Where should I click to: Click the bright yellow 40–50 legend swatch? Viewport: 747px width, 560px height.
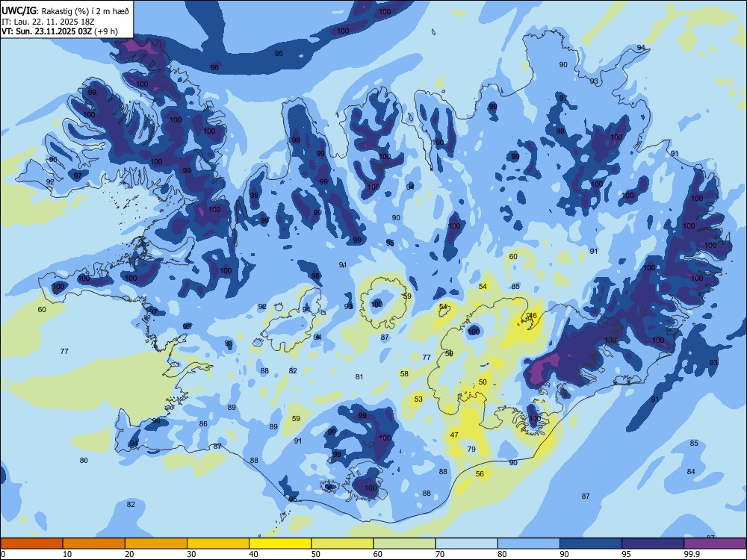280,544
